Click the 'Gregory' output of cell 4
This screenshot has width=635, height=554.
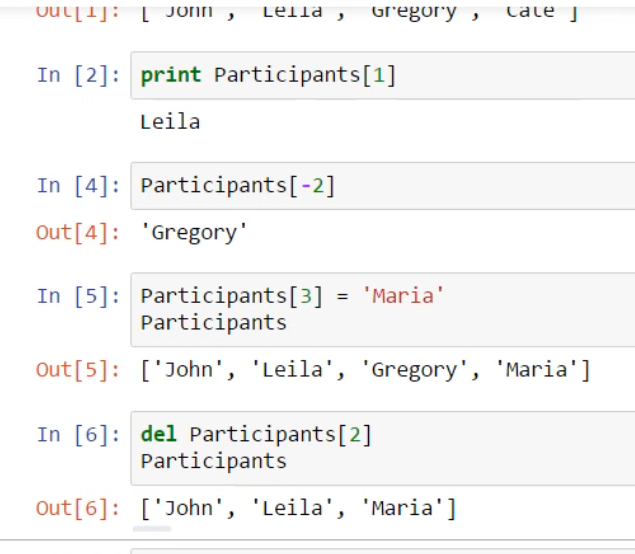coord(194,233)
